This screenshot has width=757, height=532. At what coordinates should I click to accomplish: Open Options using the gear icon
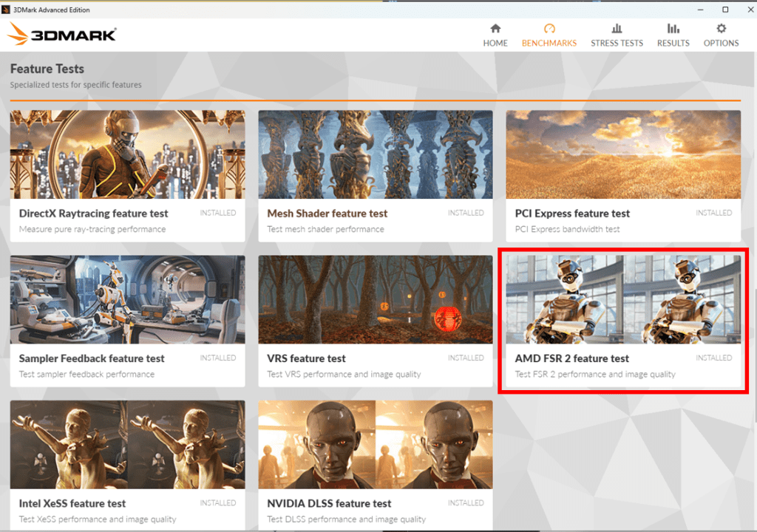tap(721, 30)
